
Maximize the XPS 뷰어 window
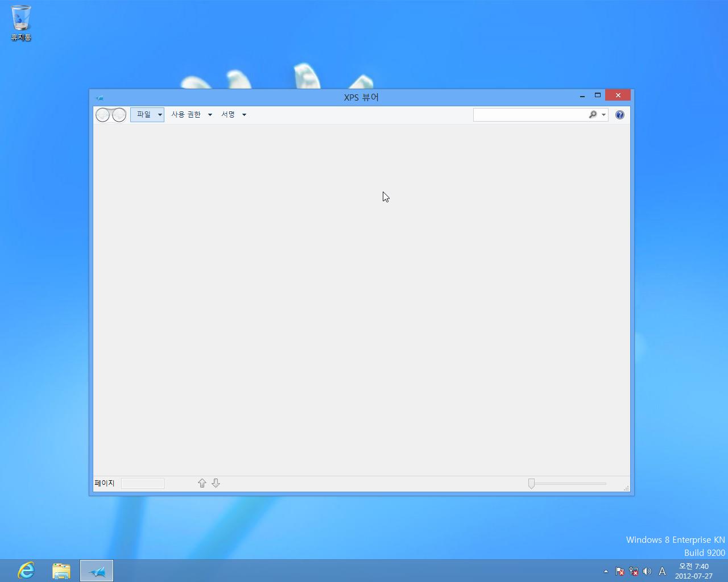(x=598, y=95)
